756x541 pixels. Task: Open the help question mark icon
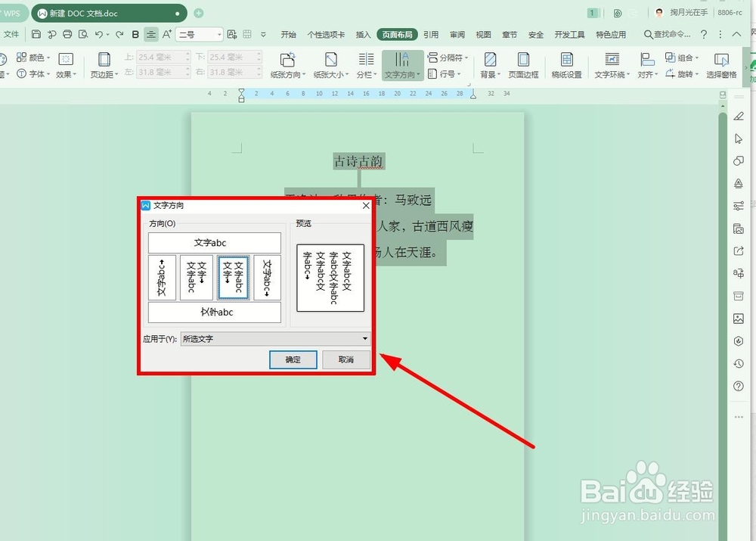pyautogui.click(x=704, y=34)
